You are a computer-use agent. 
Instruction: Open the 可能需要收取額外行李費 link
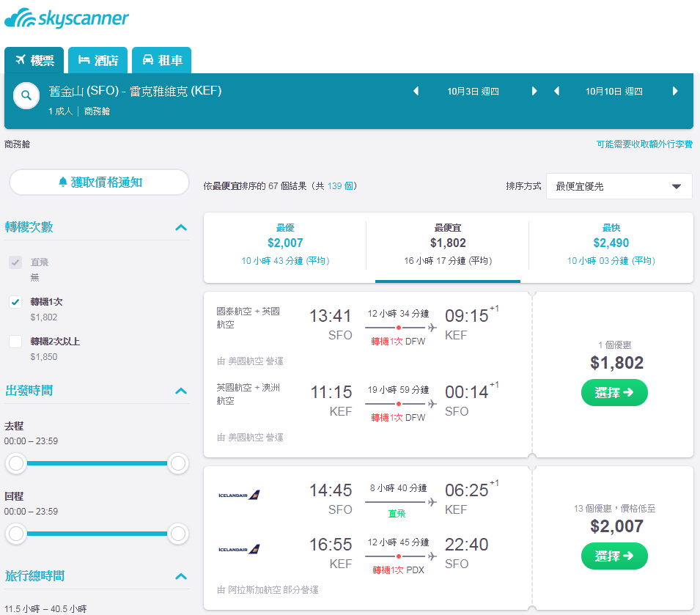click(644, 144)
